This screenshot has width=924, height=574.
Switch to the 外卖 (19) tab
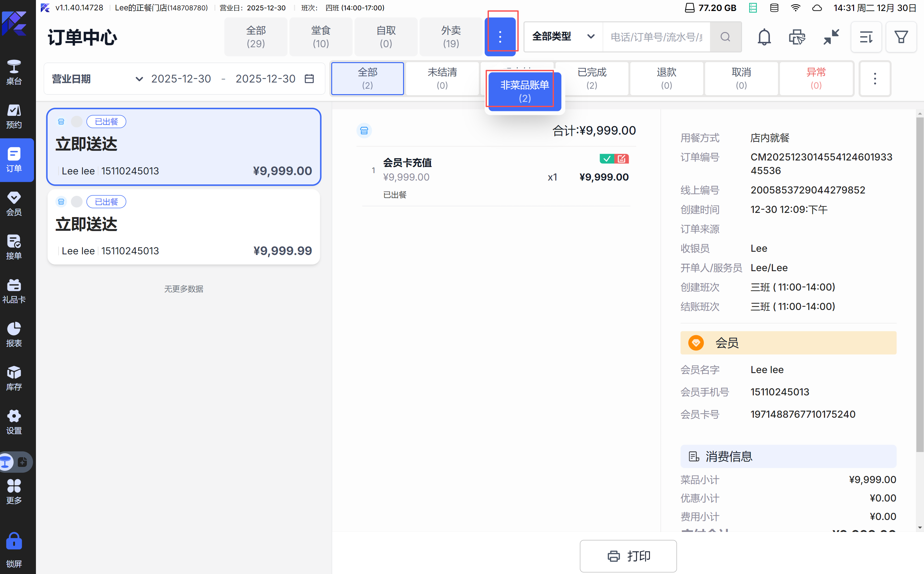coord(451,37)
